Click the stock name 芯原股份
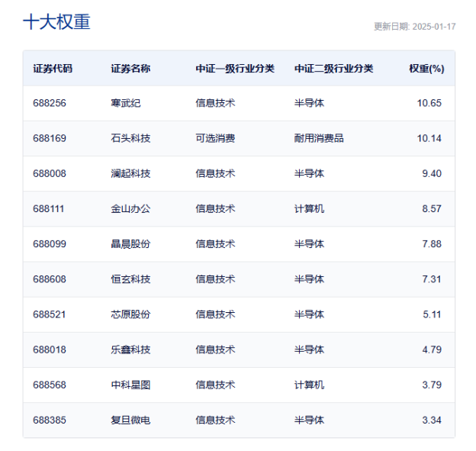 130,314
